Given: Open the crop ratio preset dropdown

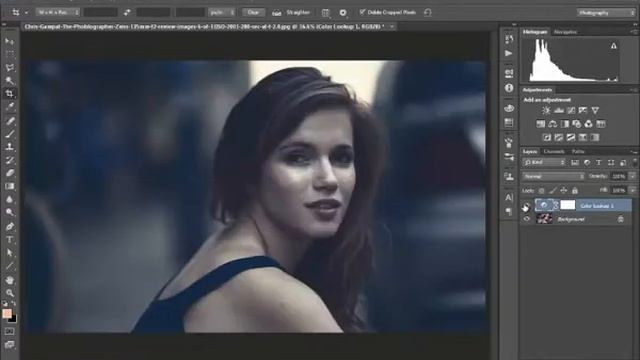Looking at the screenshot, I should (58, 12).
